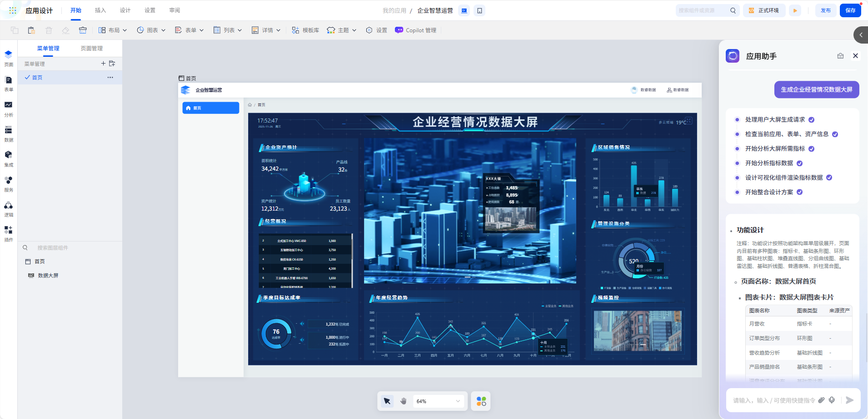Click the 保存 save button
The width and height of the screenshot is (868, 419).
pyautogui.click(x=850, y=10)
